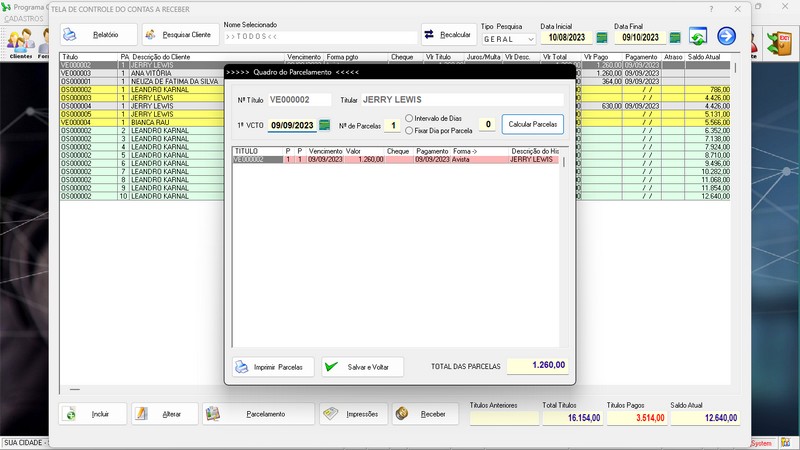Click the Pesquisar Cliente button
Viewport: 800px width, 450px height.
(x=181, y=35)
